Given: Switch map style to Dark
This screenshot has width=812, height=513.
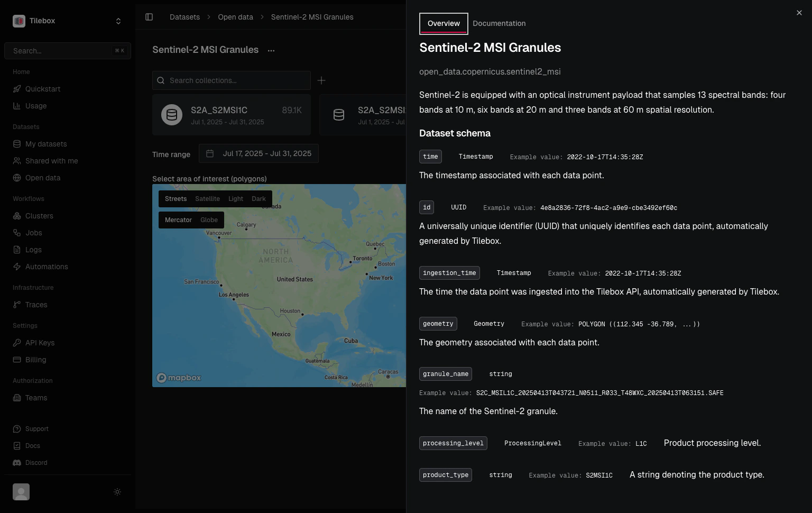Looking at the screenshot, I should pyautogui.click(x=259, y=199).
